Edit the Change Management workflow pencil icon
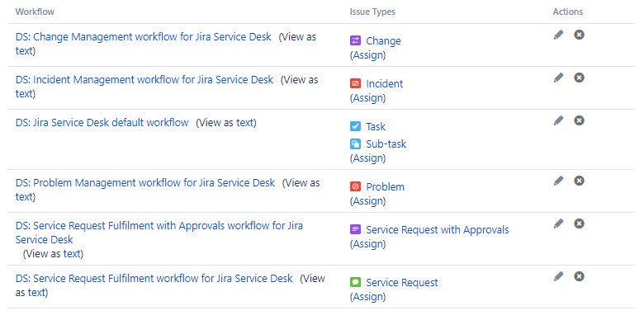This screenshot has width=644, height=320. point(558,35)
